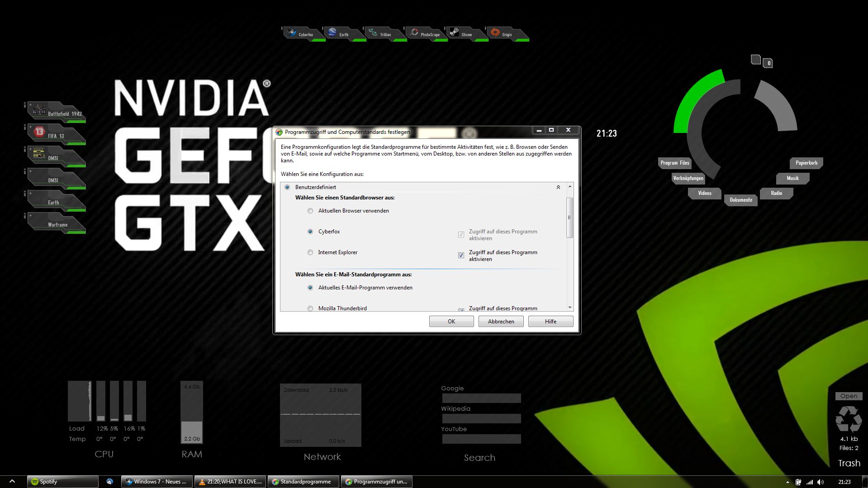Select the Benutzerdefiniert configuration radio button
Screen dimensions: 868x488
(x=287, y=187)
